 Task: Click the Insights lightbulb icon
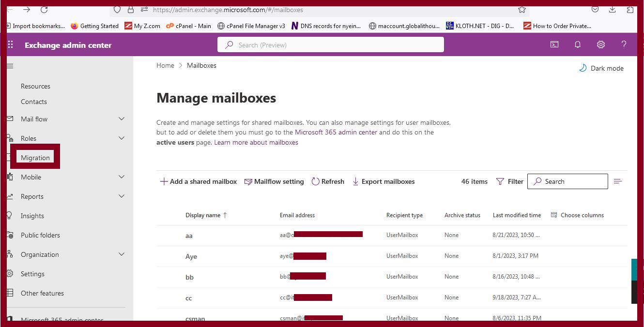(x=10, y=216)
